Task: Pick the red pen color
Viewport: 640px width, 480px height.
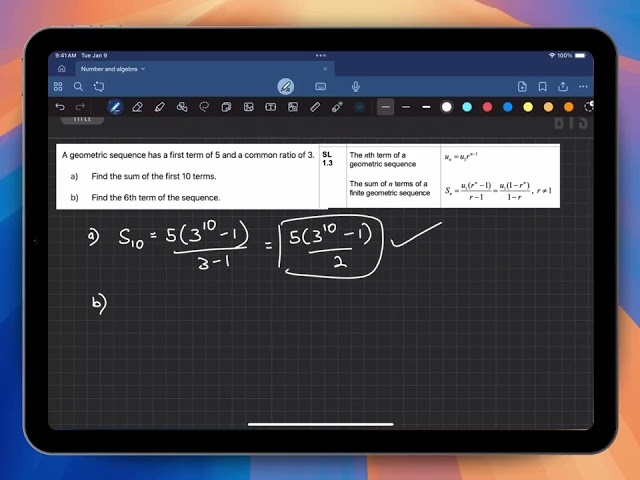Action: (x=487, y=107)
